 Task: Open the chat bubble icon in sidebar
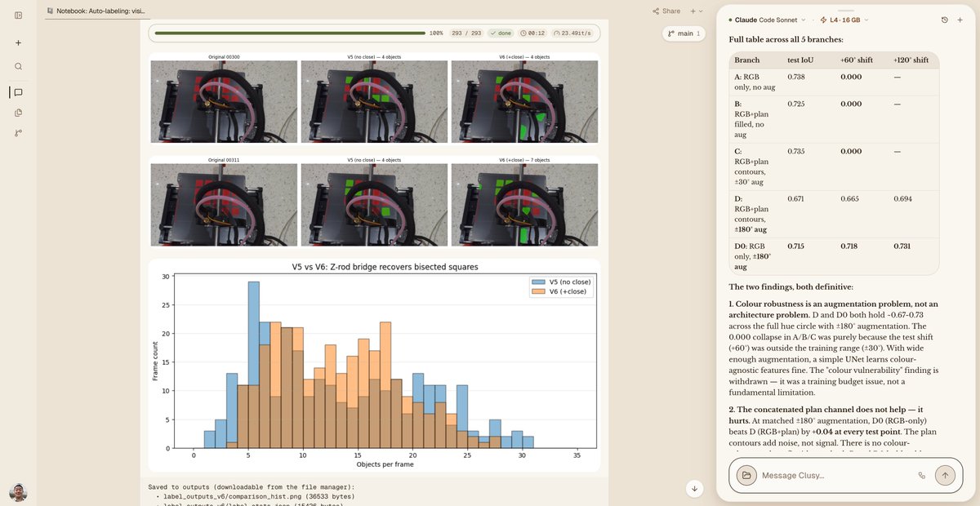[18, 92]
